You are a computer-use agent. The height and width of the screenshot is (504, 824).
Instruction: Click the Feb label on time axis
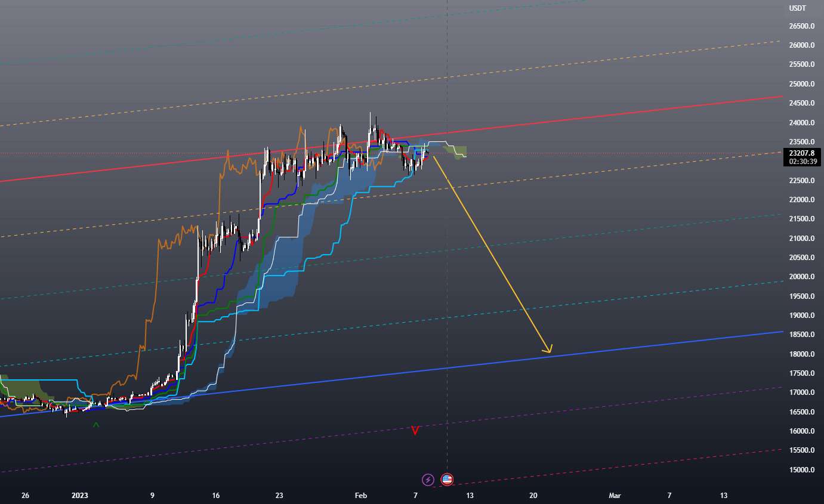(360, 496)
